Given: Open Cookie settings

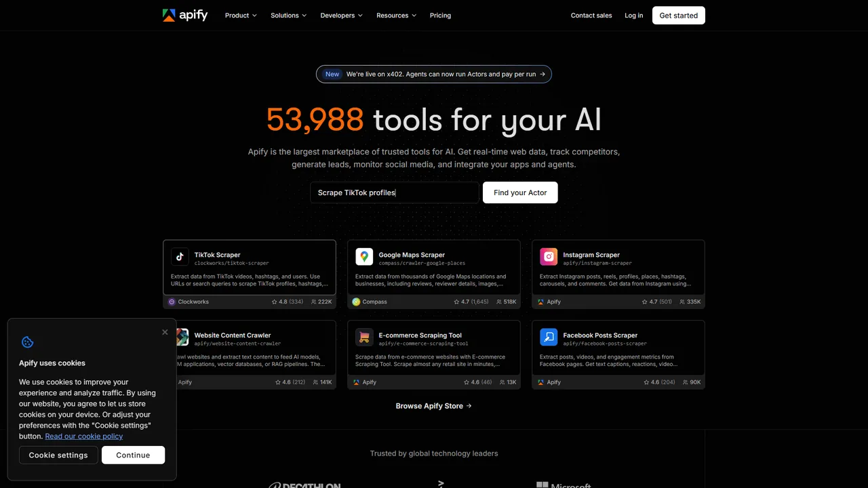Looking at the screenshot, I should [58, 455].
